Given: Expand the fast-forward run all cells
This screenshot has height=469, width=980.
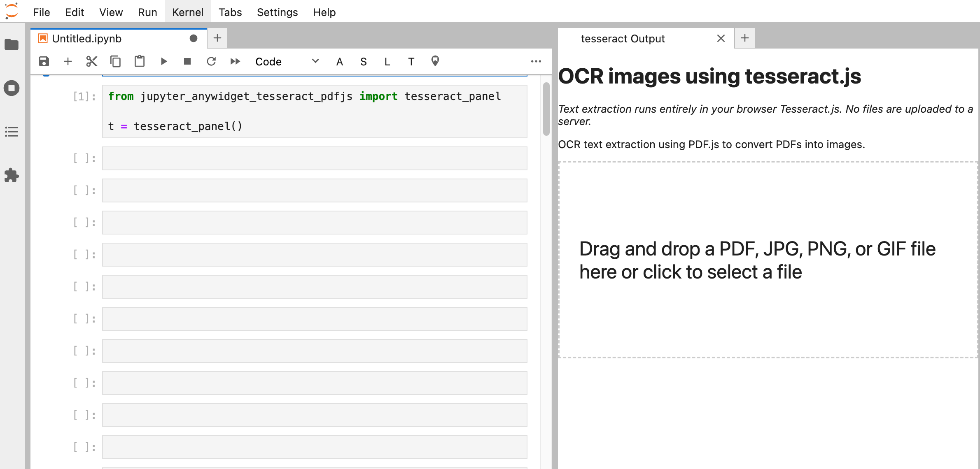Looking at the screenshot, I should pyautogui.click(x=236, y=61).
